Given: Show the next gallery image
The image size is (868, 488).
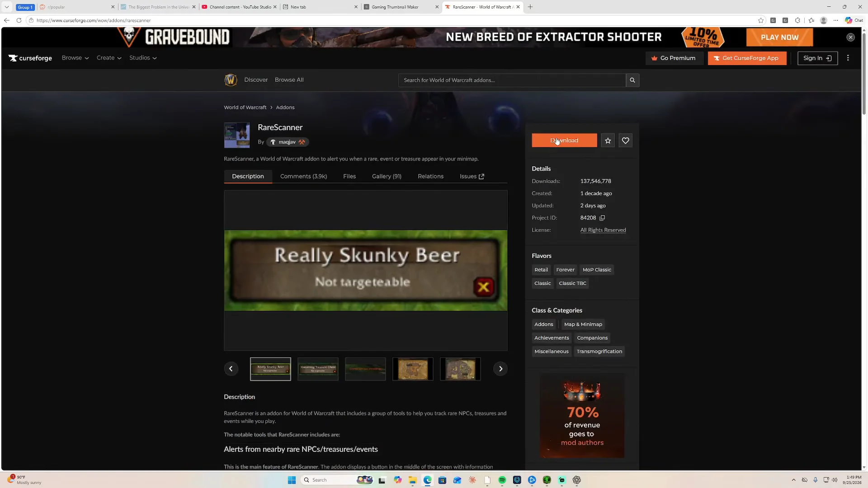Looking at the screenshot, I should [x=500, y=369].
